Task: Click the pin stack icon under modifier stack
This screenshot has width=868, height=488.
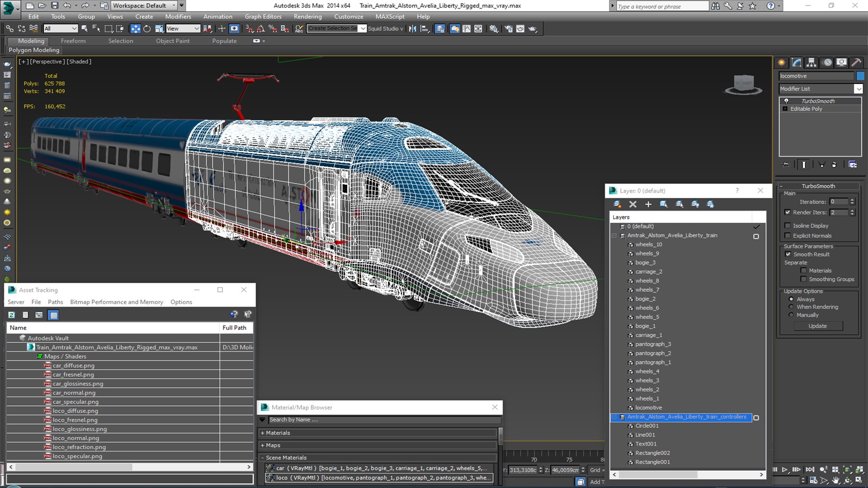Action: click(x=786, y=164)
